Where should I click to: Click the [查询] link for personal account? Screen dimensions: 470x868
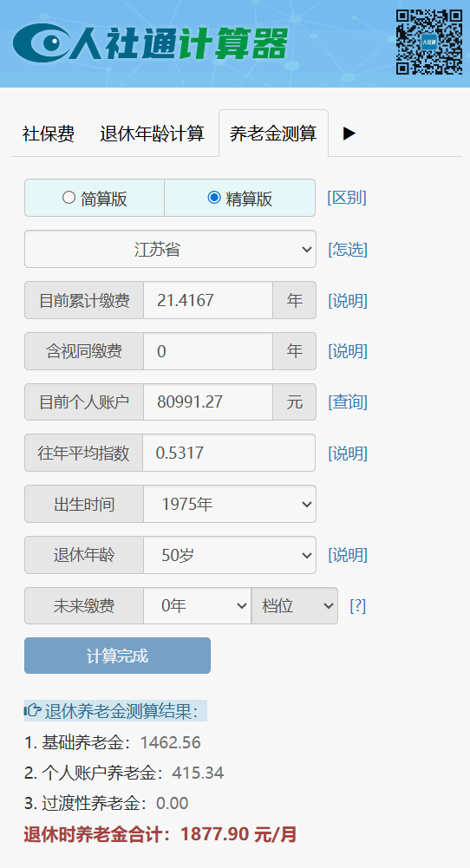[x=348, y=401]
